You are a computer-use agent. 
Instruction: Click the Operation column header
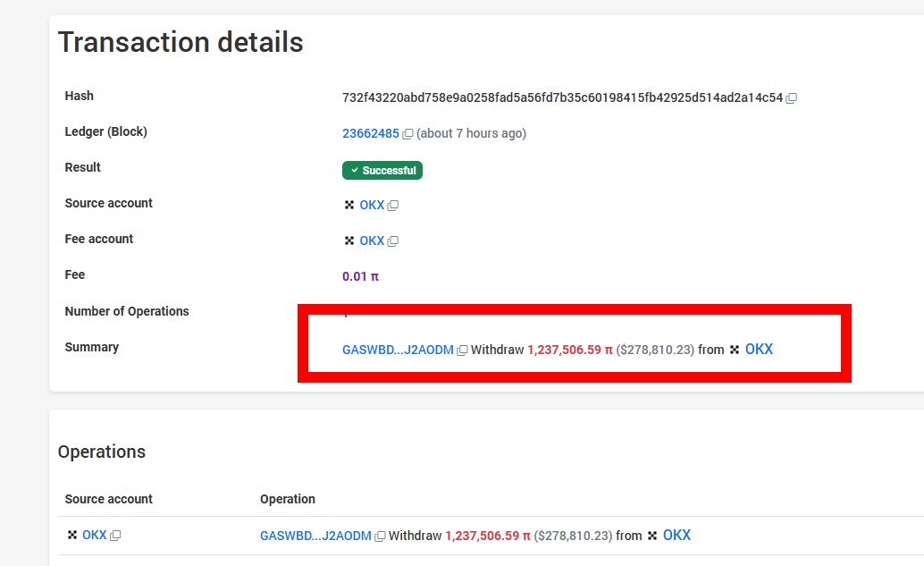point(288,499)
